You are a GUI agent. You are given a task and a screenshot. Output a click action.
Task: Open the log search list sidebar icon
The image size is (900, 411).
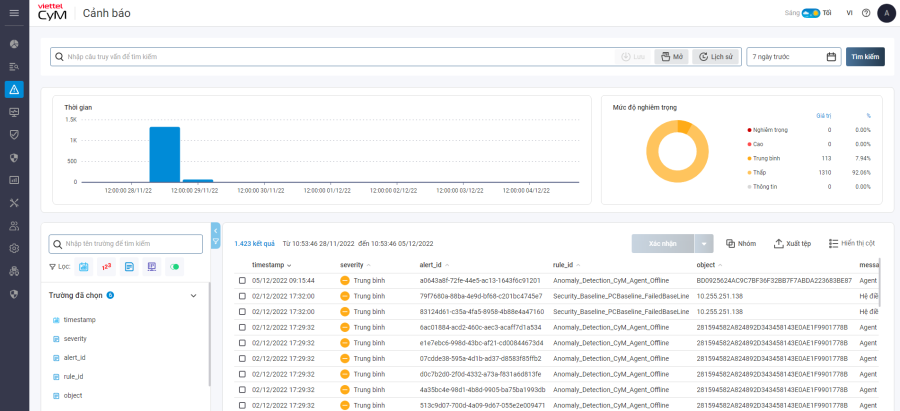pyautogui.click(x=14, y=67)
